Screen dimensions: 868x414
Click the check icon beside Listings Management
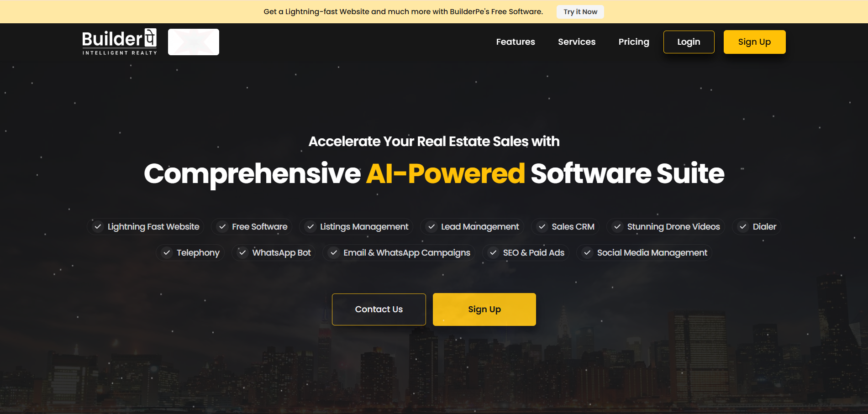point(310,226)
